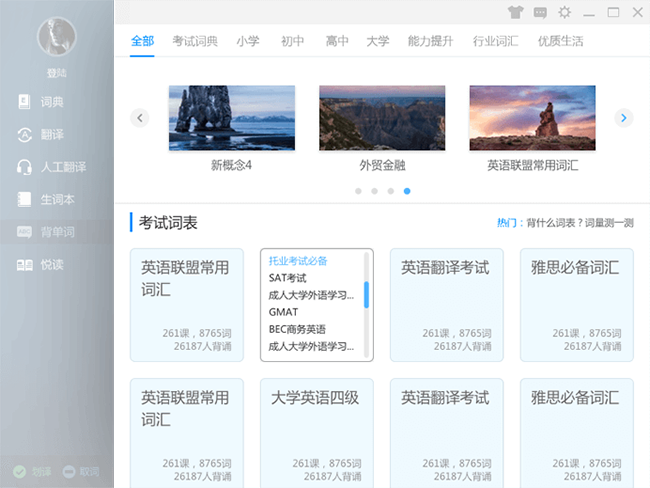Open the feedback message icon in title bar
Image resolution: width=650 pixels, height=488 pixels.
[540, 13]
